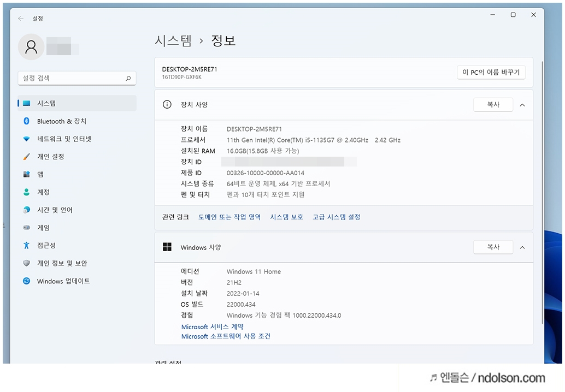The image size is (565, 392).
Task: Copy device specs with 복사 button
Action: (x=493, y=104)
